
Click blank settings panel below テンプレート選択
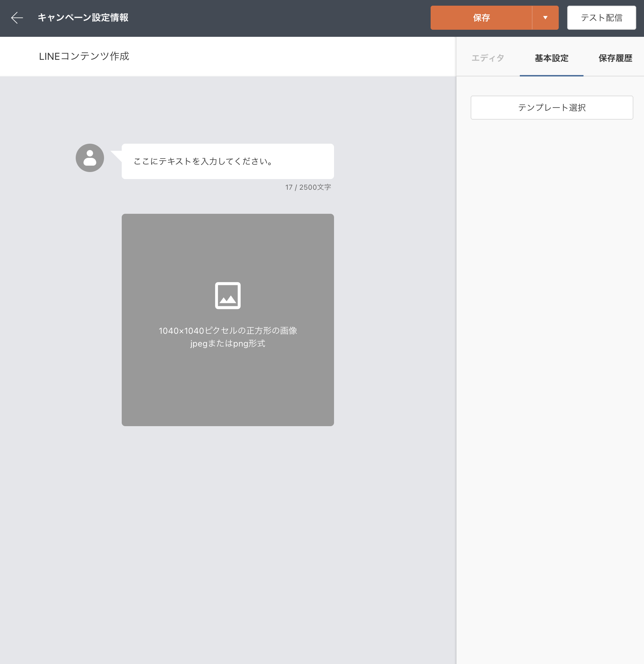(x=550, y=354)
